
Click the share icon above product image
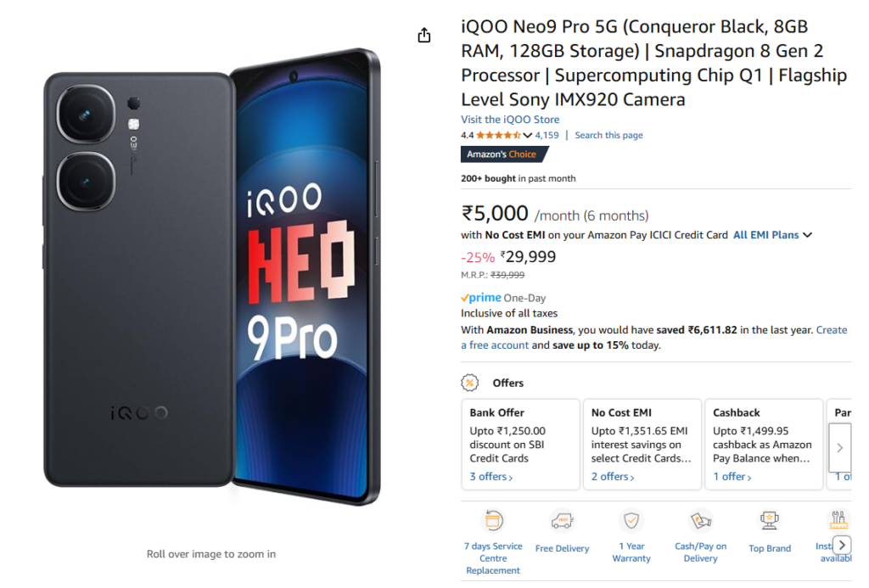[424, 35]
